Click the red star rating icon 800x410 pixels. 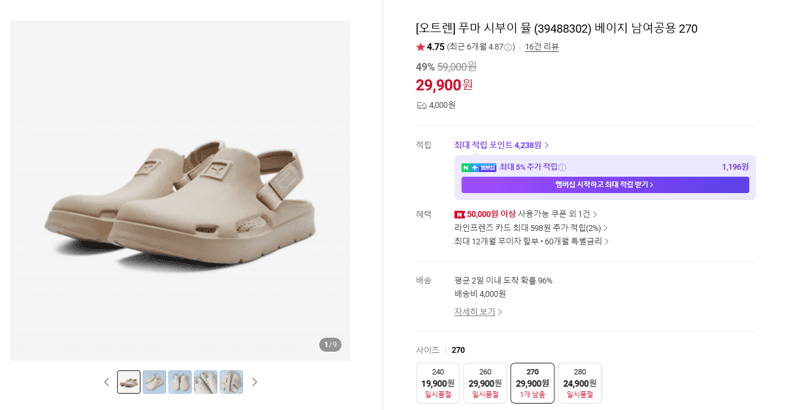tap(420, 47)
